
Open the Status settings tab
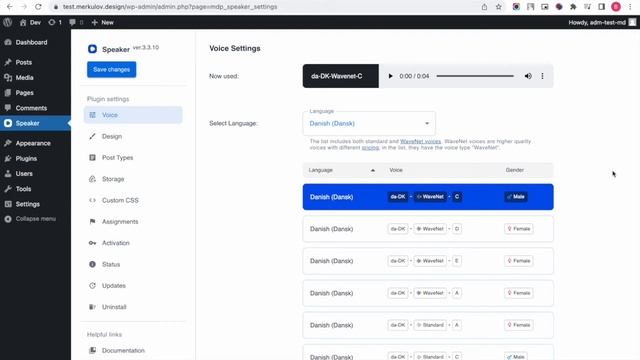133,264
